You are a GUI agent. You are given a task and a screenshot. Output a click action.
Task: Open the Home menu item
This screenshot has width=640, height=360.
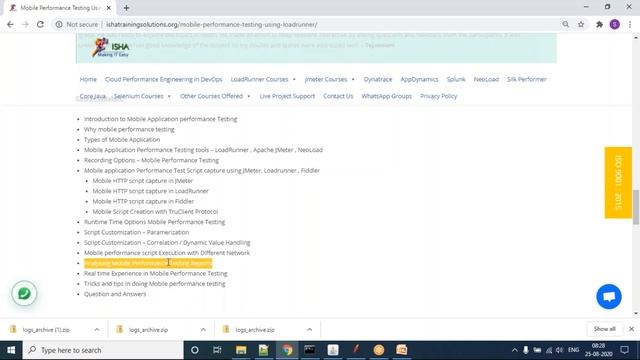point(88,79)
